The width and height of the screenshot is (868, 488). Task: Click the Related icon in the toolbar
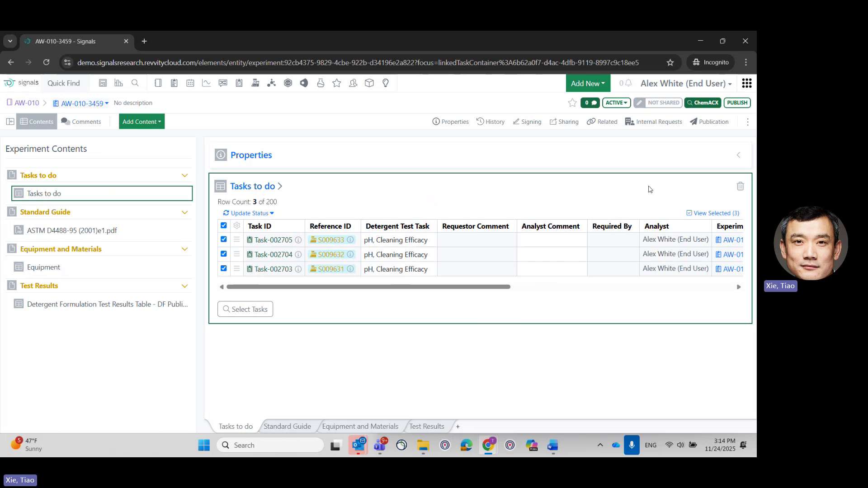602,122
